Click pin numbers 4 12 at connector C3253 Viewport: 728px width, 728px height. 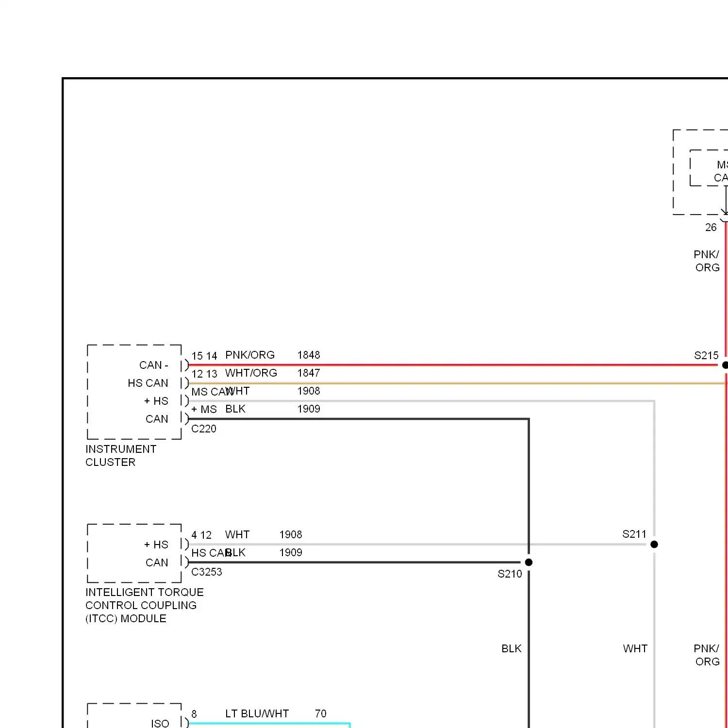point(201,535)
